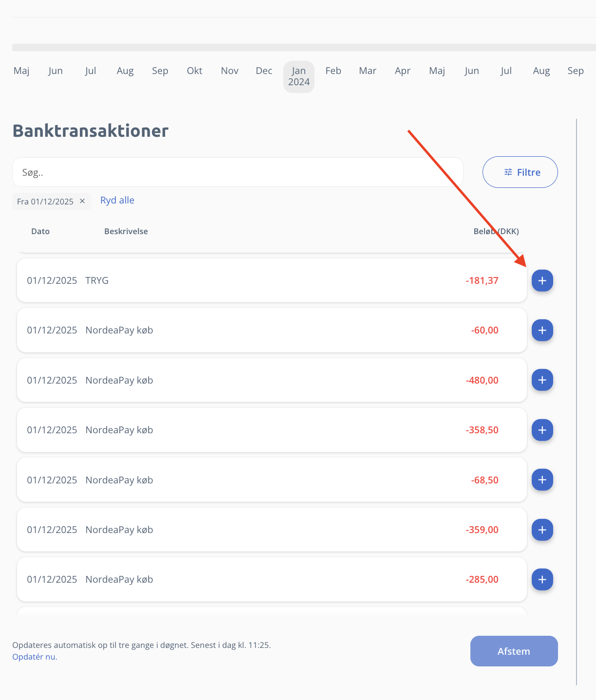Focus the Søg search field
The height and width of the screenshot is (700, 596).
pos(238,172)
